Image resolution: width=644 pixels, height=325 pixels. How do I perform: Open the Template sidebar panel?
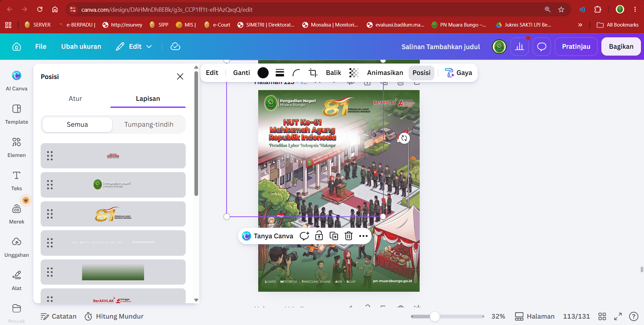click(16, 114)
